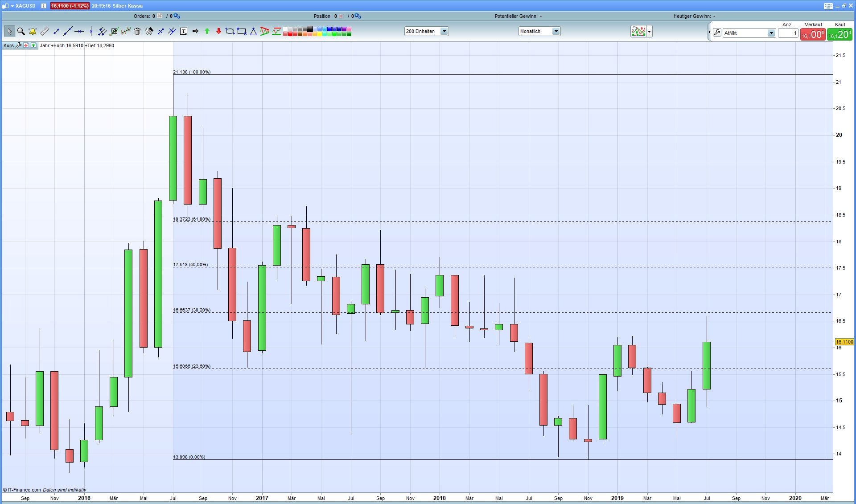The image size is (856, 504).
Task: Click the Anz. quantity input field
Action: 788,33
